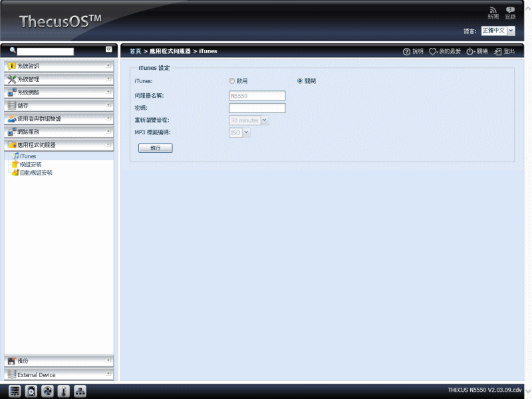
Task: Click the page scrollbar down arrow
Action: click(x=528, y=390)
